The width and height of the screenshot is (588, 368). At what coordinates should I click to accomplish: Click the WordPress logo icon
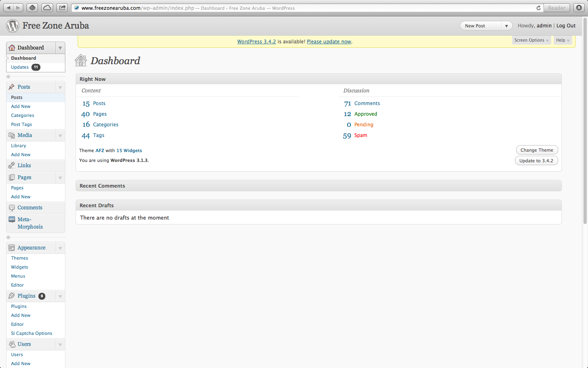pos(13,26)
